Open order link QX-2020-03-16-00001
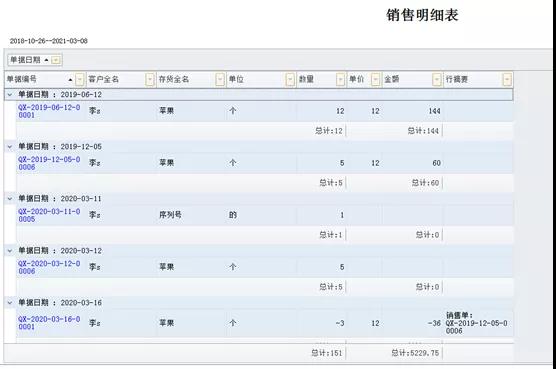Screen dimensions: 556x369 (49, 323)
